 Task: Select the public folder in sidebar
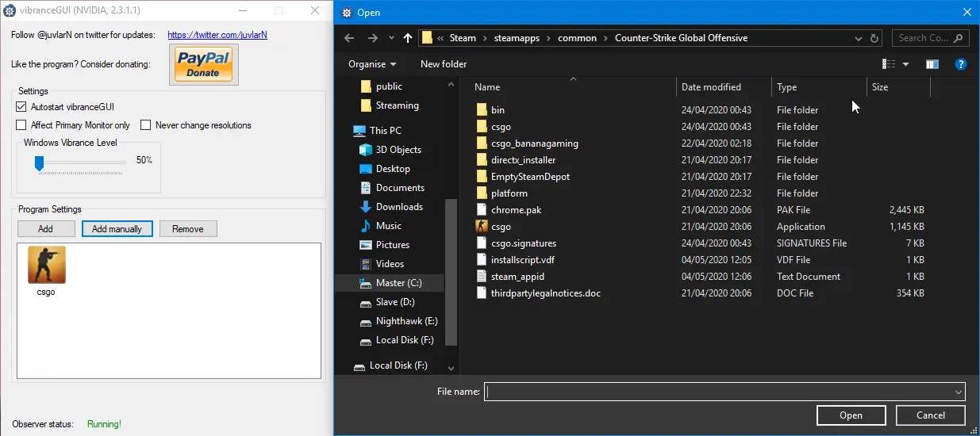[389, 86]
